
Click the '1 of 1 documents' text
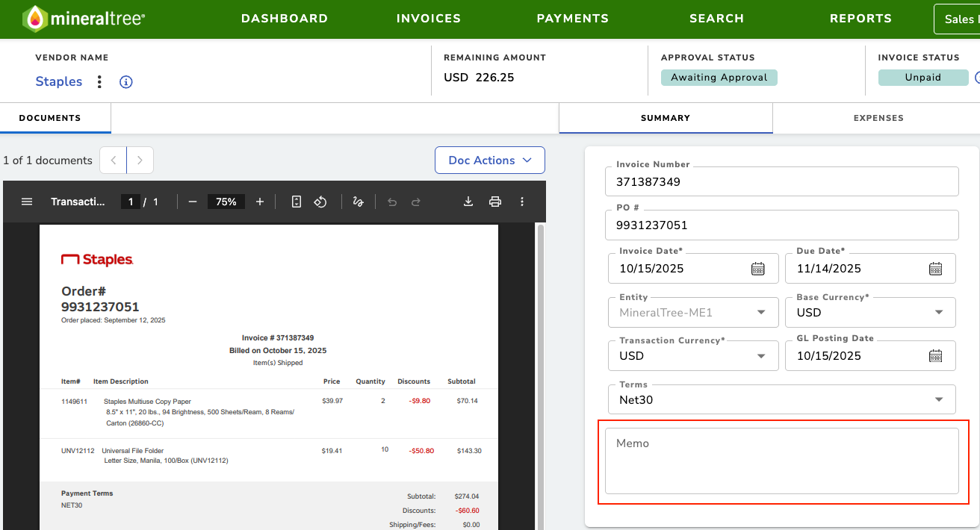(48, 160)
